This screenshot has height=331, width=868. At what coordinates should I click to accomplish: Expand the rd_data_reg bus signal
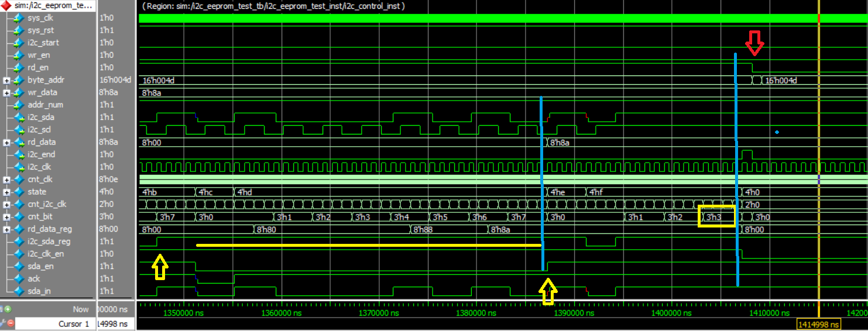tap(6, 229)
